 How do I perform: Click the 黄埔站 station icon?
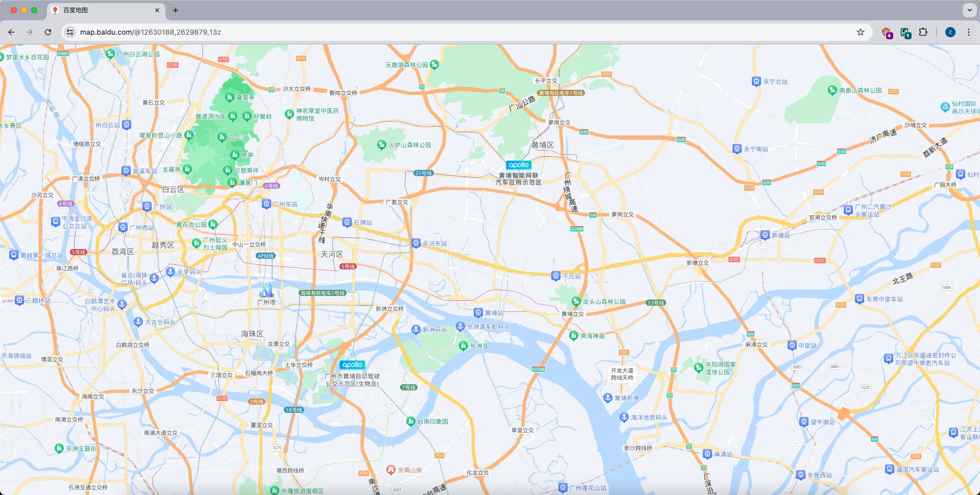[478, 313]
